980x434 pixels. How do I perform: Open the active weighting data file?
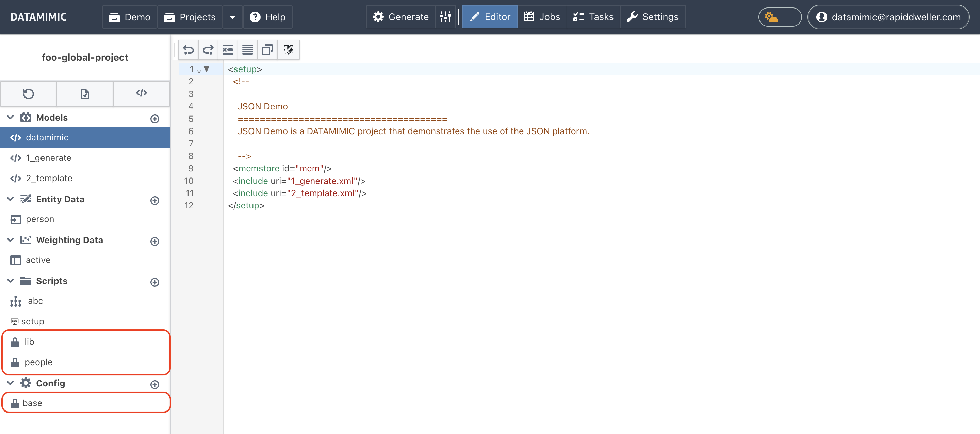[x=85, y=260]
